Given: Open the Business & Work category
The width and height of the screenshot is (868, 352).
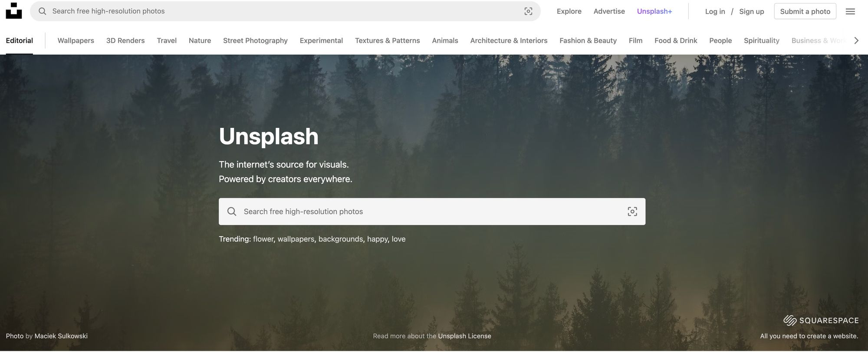Looking at the screenshot, I should (x=819, y=40).
